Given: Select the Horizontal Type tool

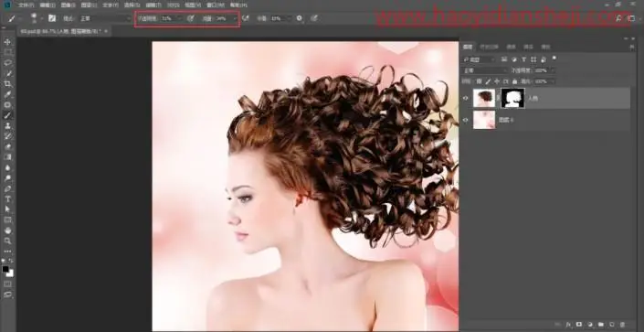Looking at the screenshot, I should point(8,199).
